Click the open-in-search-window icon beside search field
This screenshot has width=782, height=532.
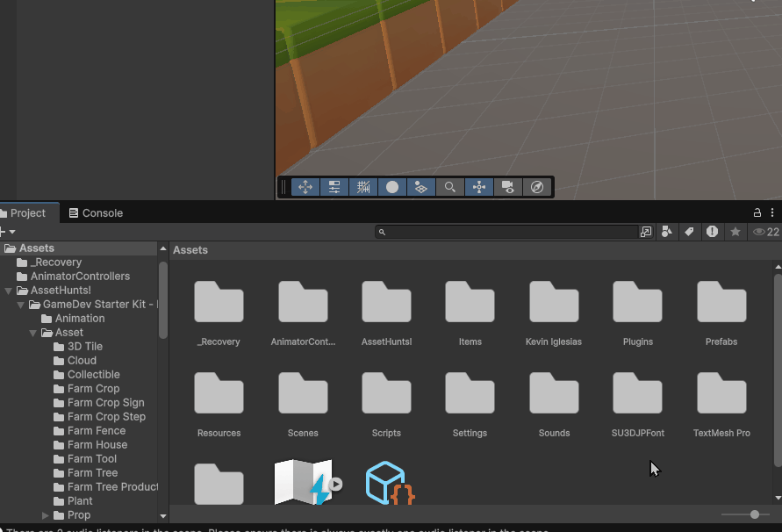point(647,232)
